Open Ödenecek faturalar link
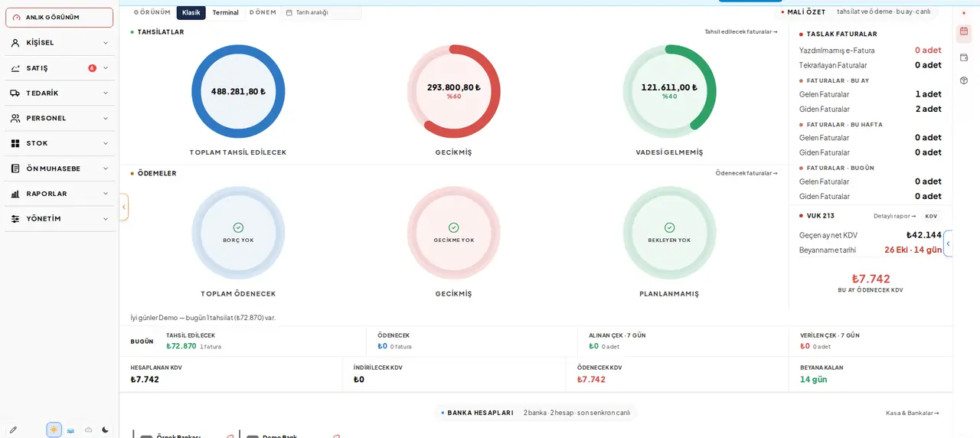 (x=746, y=173)
